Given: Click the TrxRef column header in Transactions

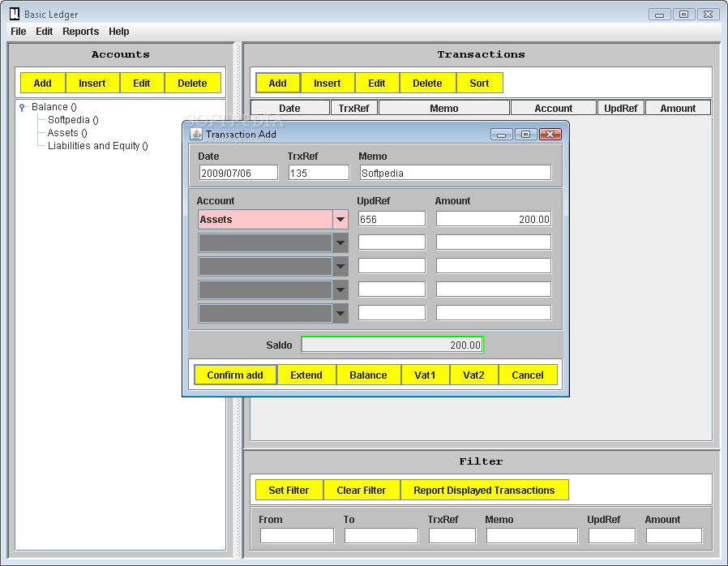Looking at the screenshot, I should (x=353, y=108).
